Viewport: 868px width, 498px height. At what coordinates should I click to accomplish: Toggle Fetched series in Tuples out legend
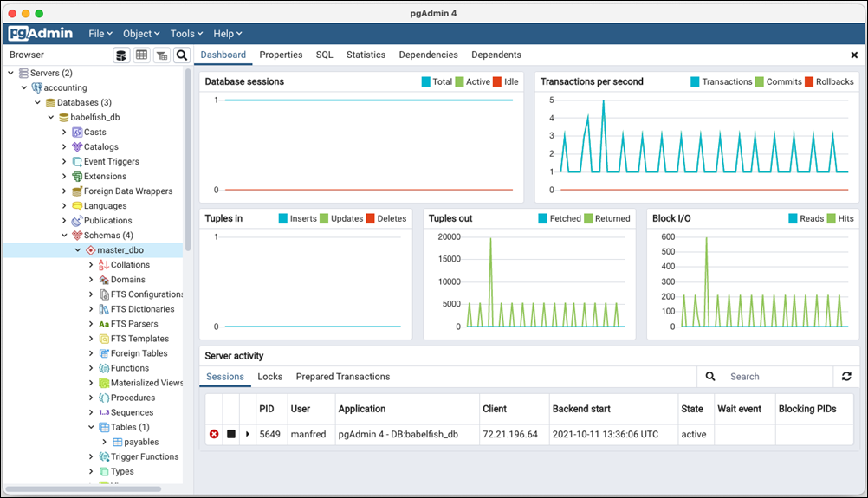click(543, 219)
